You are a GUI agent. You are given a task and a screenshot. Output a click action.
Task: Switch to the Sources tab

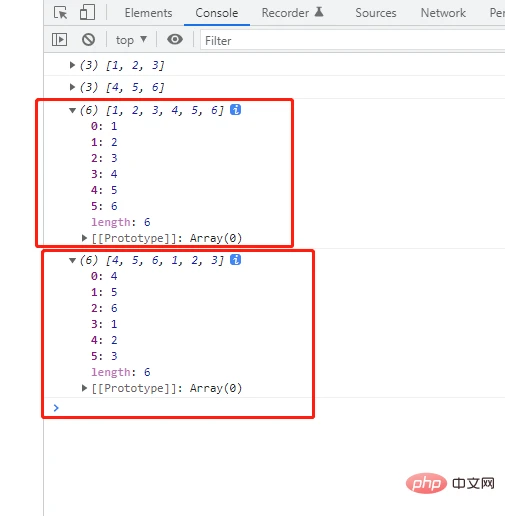pyautogui.click(x=376, y=13)
